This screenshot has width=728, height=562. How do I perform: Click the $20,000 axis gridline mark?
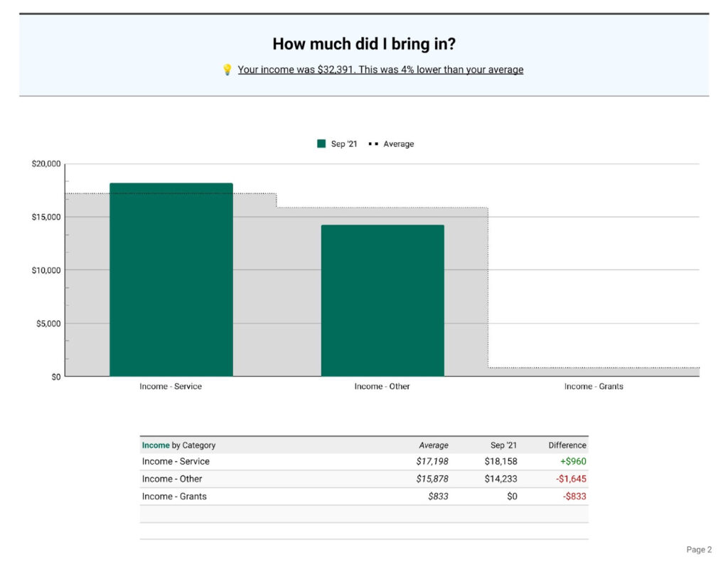point(47,163)
